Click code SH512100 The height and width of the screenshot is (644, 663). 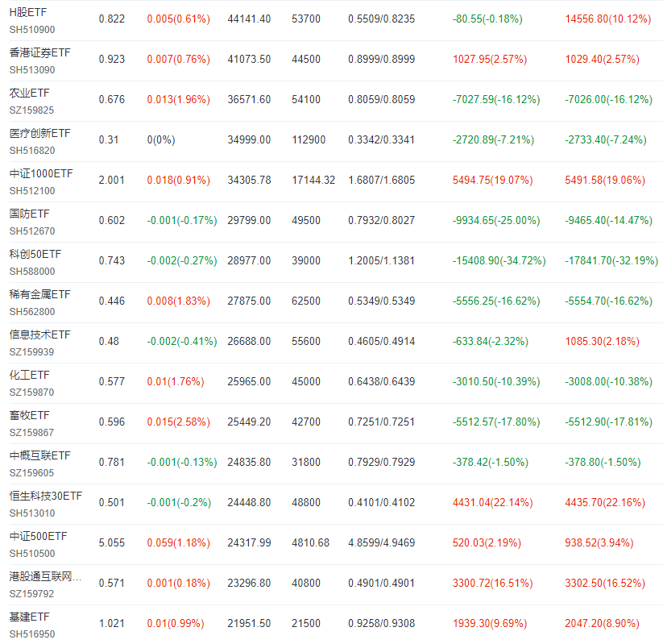pyautogui.click(x=32, y=191)
